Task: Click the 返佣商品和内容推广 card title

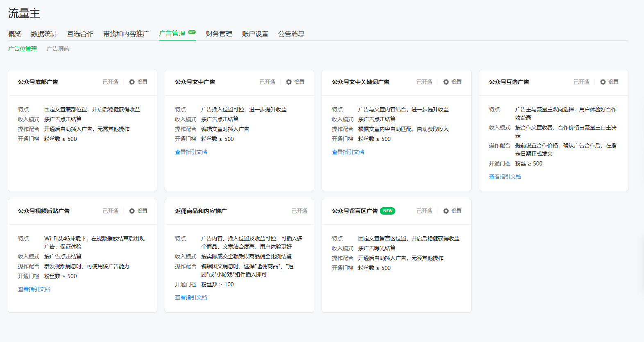Action: [x=201, y=211]
